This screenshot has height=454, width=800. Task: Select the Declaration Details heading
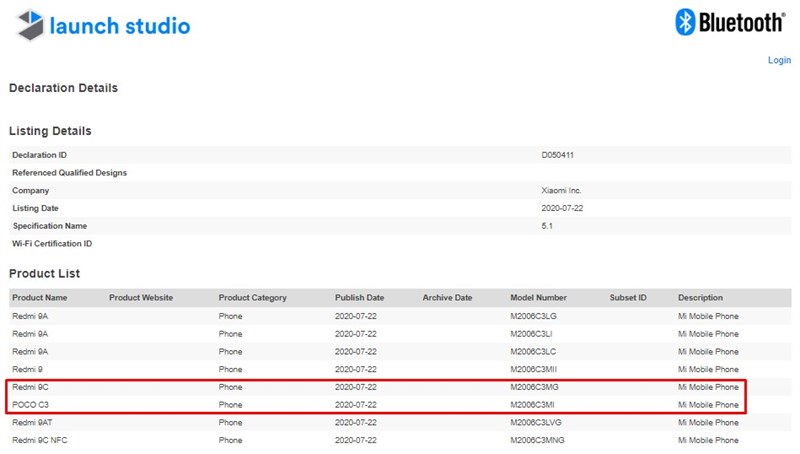[x=63, y=88]
